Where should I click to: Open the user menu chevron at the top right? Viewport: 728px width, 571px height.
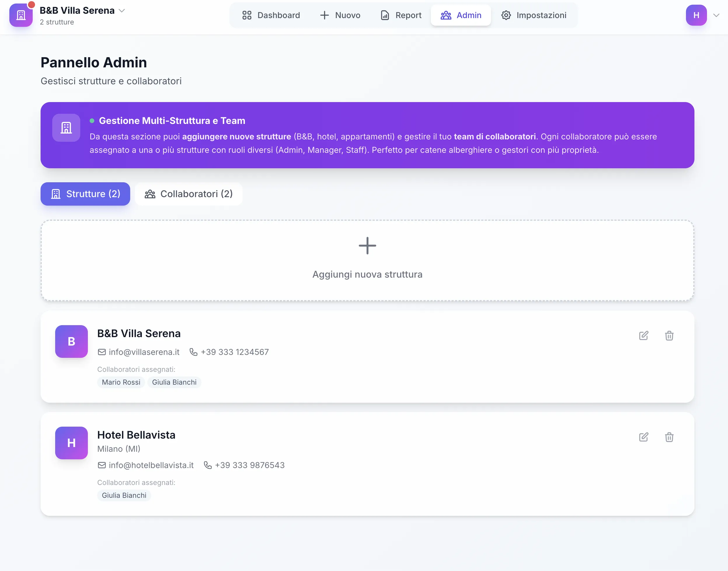(716, 15)
